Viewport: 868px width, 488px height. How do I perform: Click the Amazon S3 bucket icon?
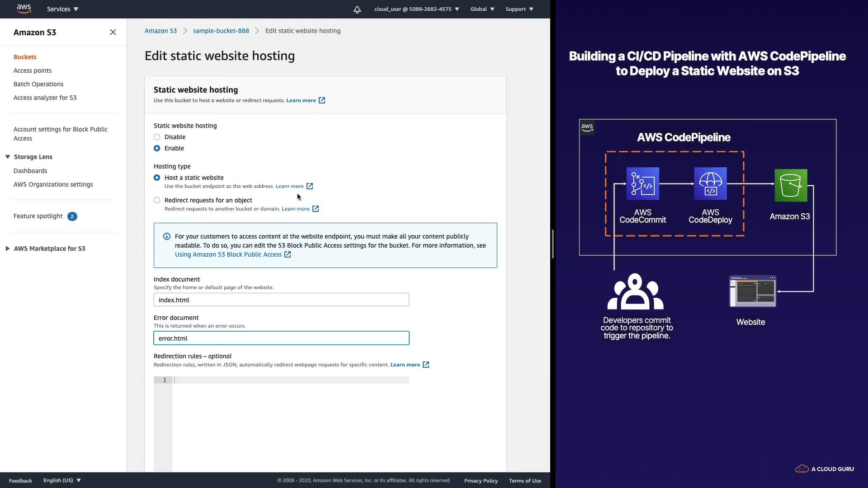(790, 185)
